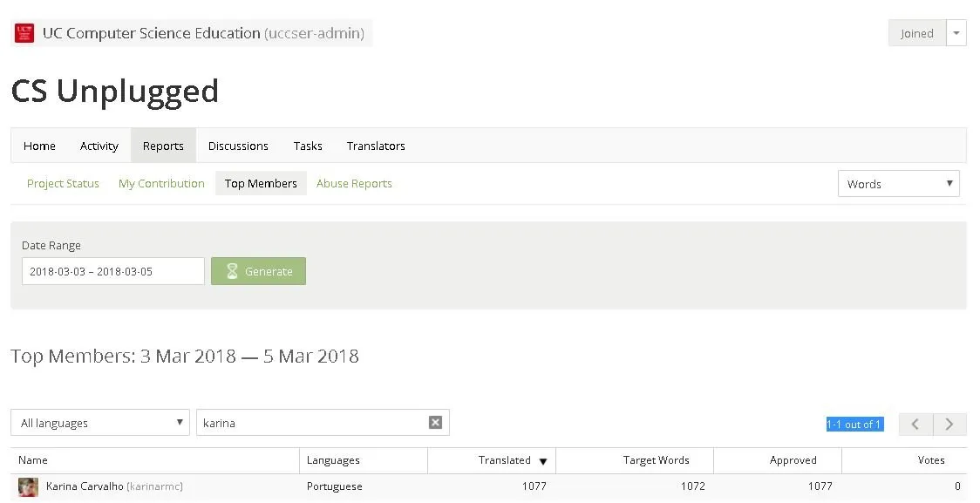Click the 1072 target words value
This screenshot has height=503, width=980.
tap(693, 486)
